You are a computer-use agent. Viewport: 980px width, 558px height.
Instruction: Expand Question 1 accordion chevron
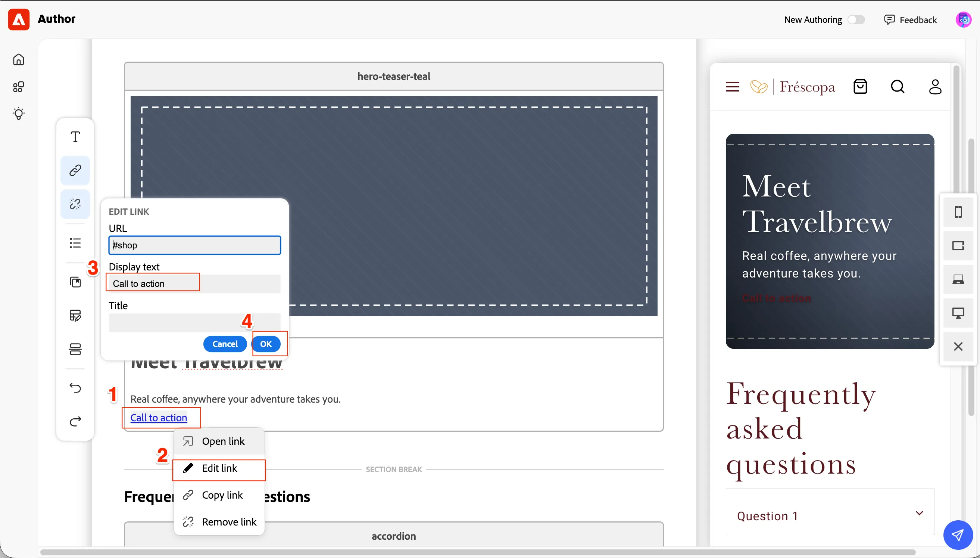tap(920, 513)
